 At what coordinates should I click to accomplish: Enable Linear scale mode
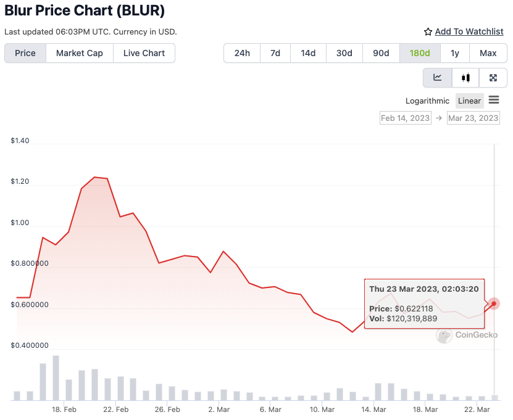(x=469, y=101)
